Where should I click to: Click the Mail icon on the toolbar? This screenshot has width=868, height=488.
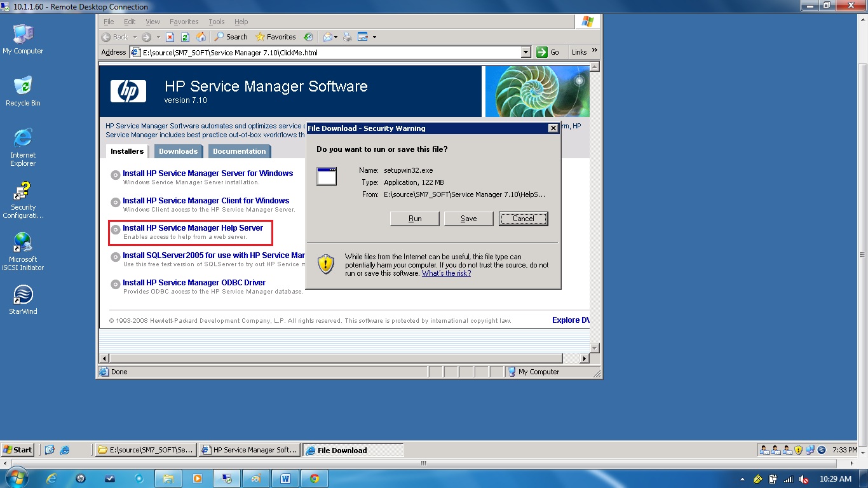tap(327, 37)
